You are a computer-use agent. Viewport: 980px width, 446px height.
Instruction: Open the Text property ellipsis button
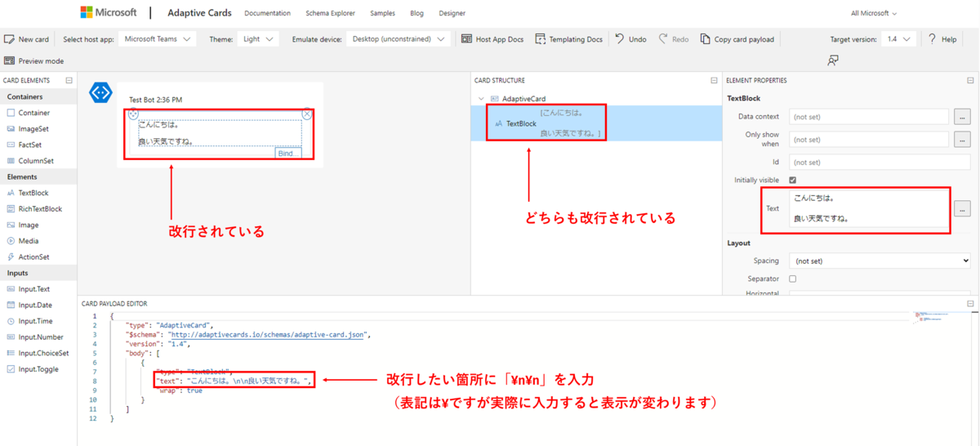click(x=962, y=208)
